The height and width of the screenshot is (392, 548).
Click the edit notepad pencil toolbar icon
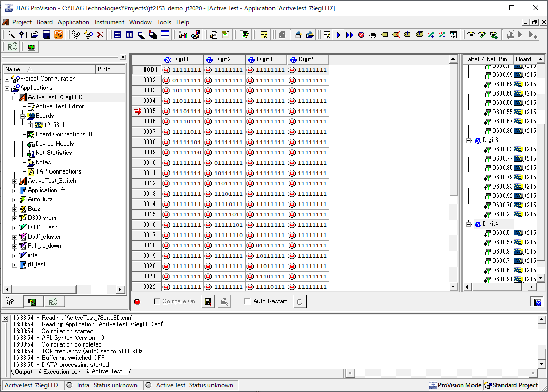(x=327, y=35)
